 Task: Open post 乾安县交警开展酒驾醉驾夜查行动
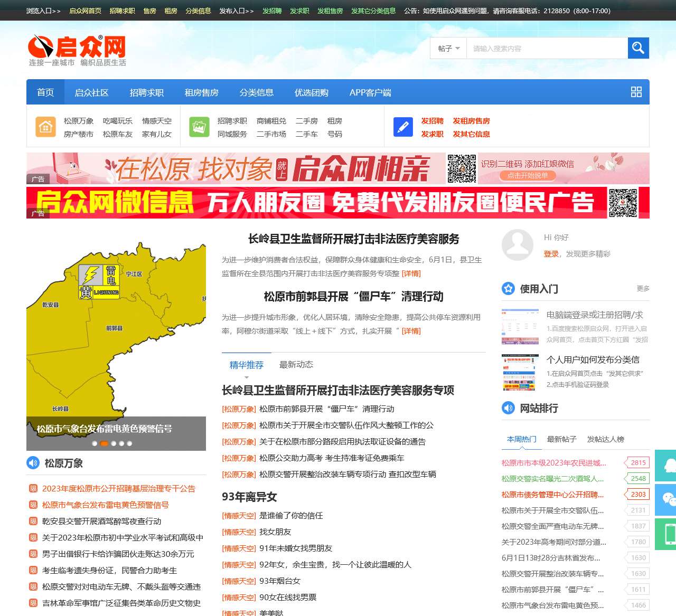pos(102,521)
